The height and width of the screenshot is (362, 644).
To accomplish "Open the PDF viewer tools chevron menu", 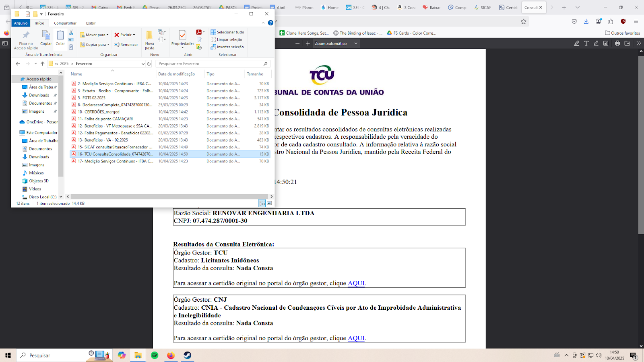I will [x=638, y=43].
